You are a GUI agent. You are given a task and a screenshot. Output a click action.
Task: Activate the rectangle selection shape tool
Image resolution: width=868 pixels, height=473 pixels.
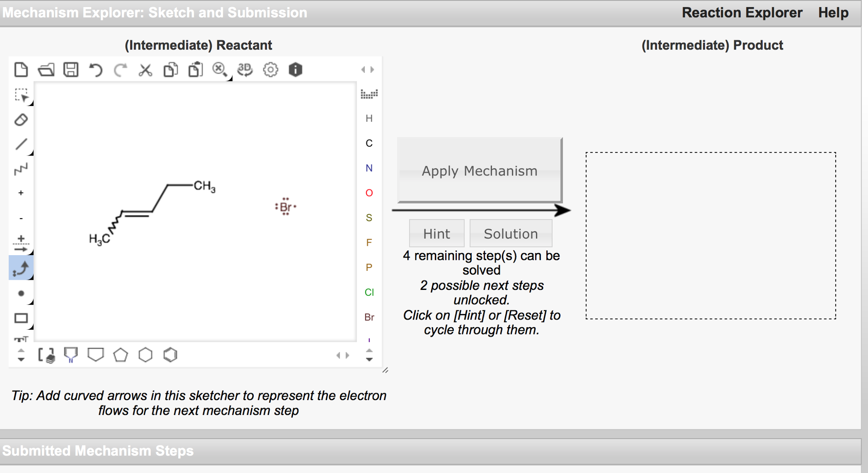coord(21,317)
